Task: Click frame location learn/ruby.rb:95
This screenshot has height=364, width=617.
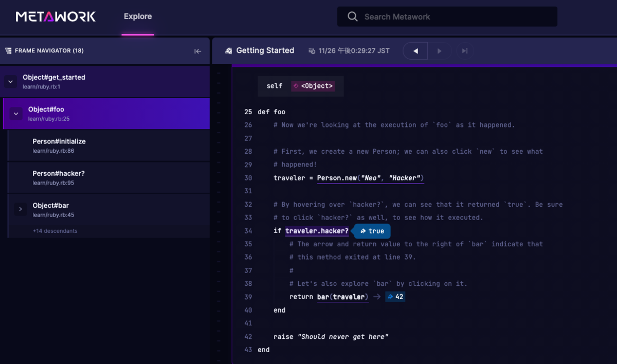Action: (x=53, y=183)
